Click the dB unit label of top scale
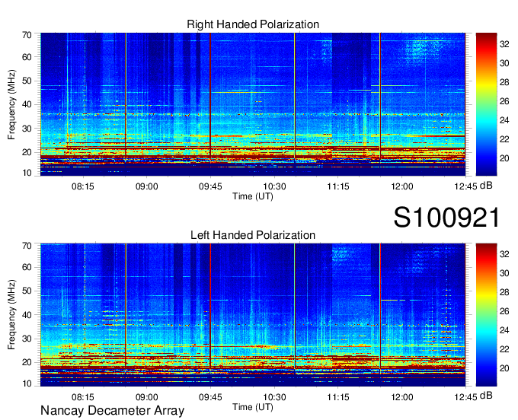518x420 pixels. (x=486, y=186)
